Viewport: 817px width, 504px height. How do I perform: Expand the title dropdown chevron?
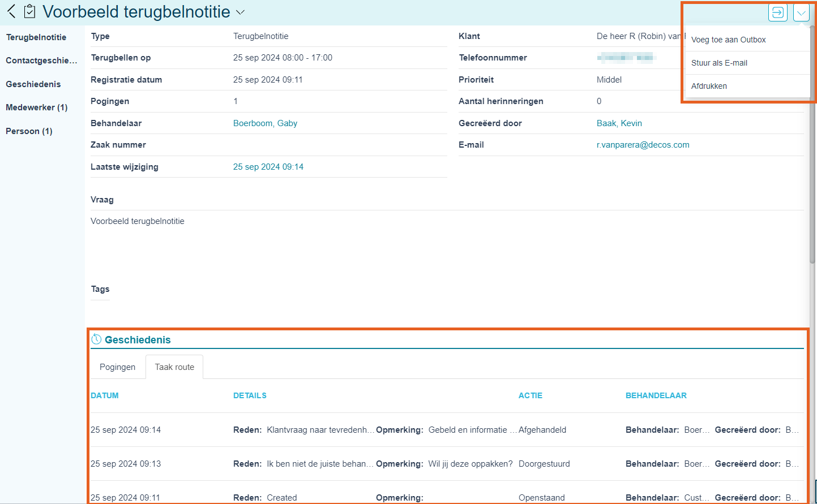pos(240,12)
